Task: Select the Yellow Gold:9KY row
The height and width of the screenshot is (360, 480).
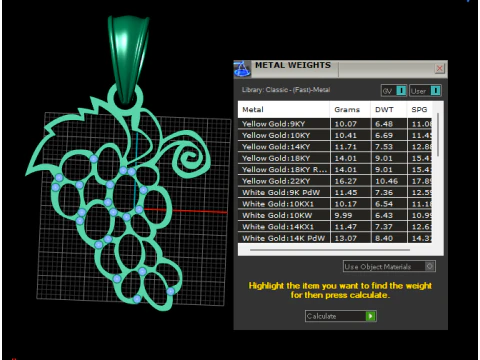Action: coord(335,124)
